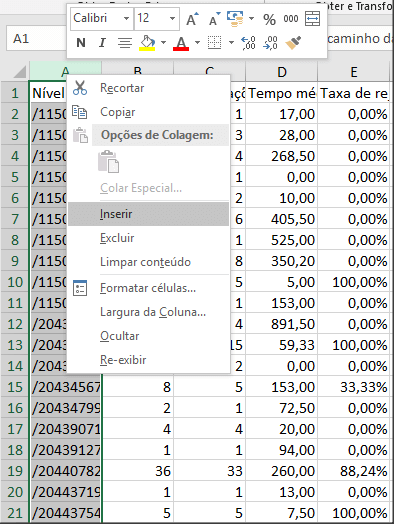
Task: Choose Re-exibir from context menu
Action: (148, 360)
